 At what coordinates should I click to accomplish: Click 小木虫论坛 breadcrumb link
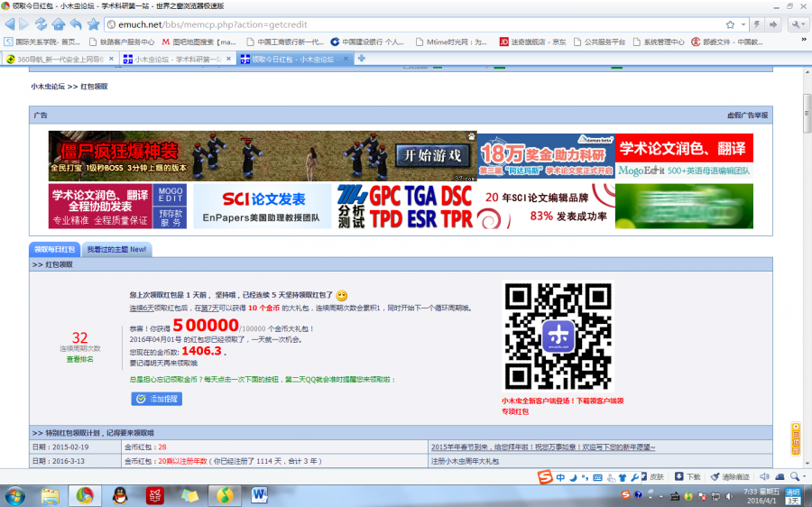click(48, 87)
